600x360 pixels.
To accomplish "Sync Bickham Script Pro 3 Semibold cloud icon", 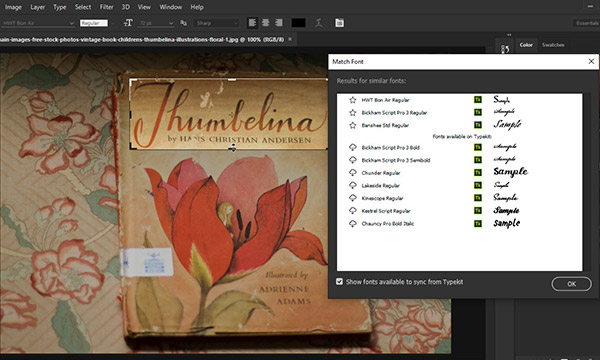I will pyautogui.click(x=352, y=160).
